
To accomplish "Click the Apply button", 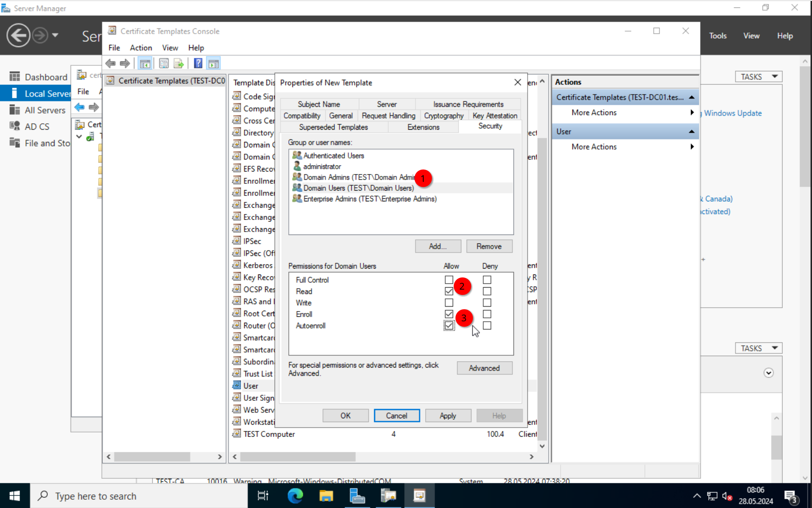I will 448,416.
